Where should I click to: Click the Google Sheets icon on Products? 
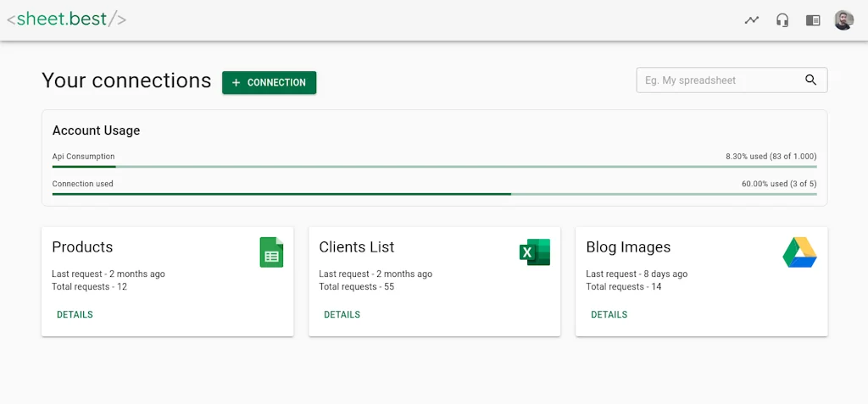271,252
